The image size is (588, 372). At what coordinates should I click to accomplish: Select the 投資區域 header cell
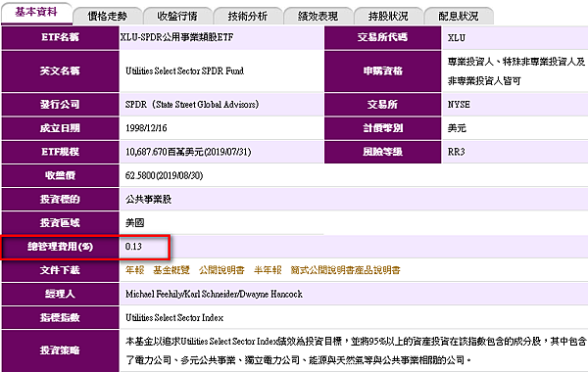tap(61, 223)
